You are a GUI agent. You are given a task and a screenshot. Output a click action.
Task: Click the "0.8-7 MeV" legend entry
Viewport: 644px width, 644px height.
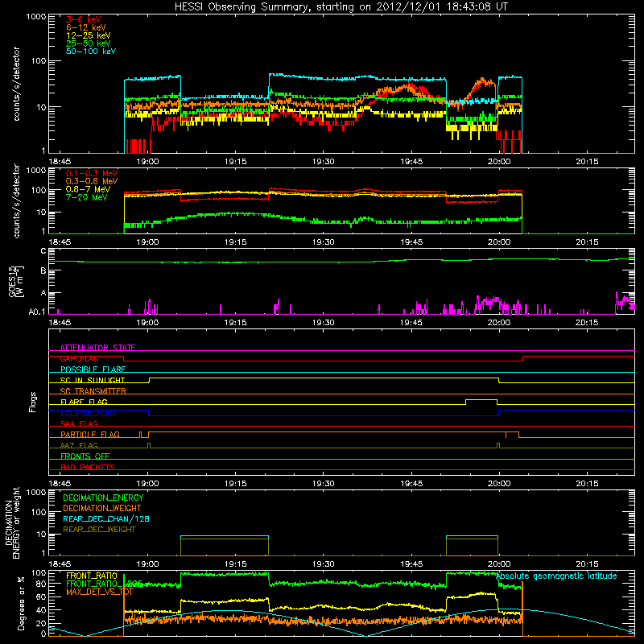88,189
